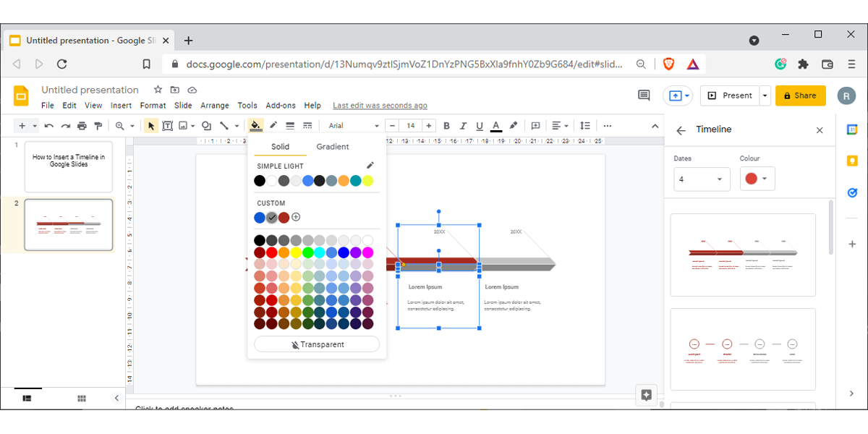Click the Transparent button
Screen dimensions: 868x434
coord(317,344)
